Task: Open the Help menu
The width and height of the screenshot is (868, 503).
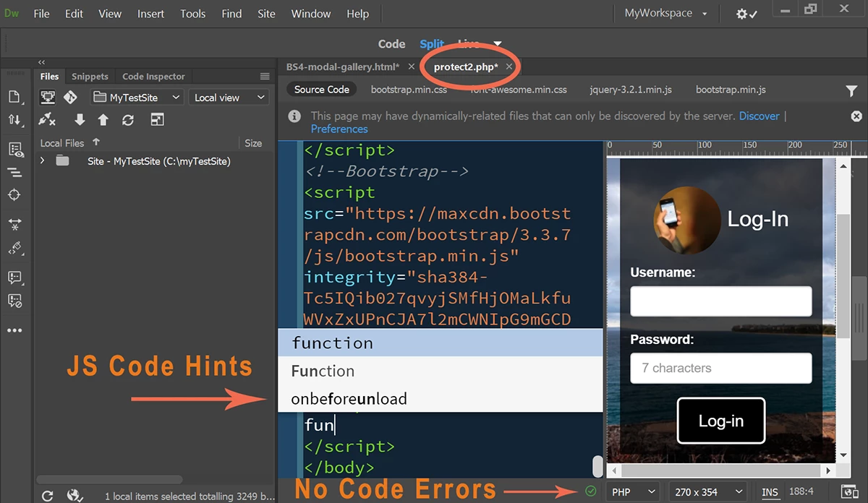Action: point(357,14)
